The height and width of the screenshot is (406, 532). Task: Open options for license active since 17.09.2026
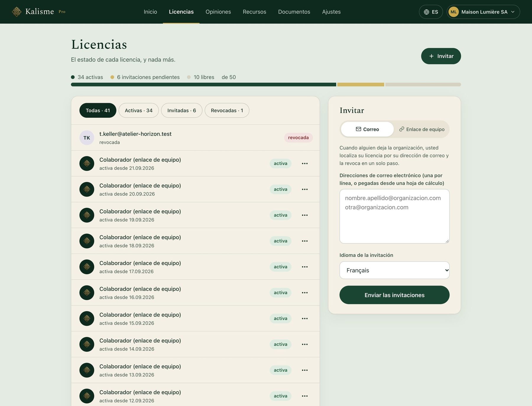pyautogui.click(x=305, y=267)
